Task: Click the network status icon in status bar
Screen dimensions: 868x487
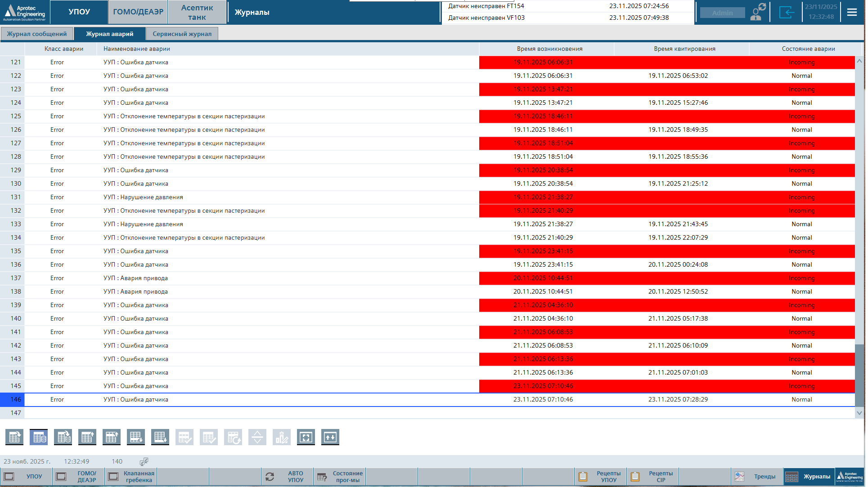Action: (x=144, y=461)
